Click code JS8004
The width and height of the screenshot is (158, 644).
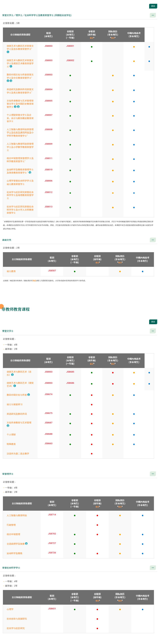point(49,90)
